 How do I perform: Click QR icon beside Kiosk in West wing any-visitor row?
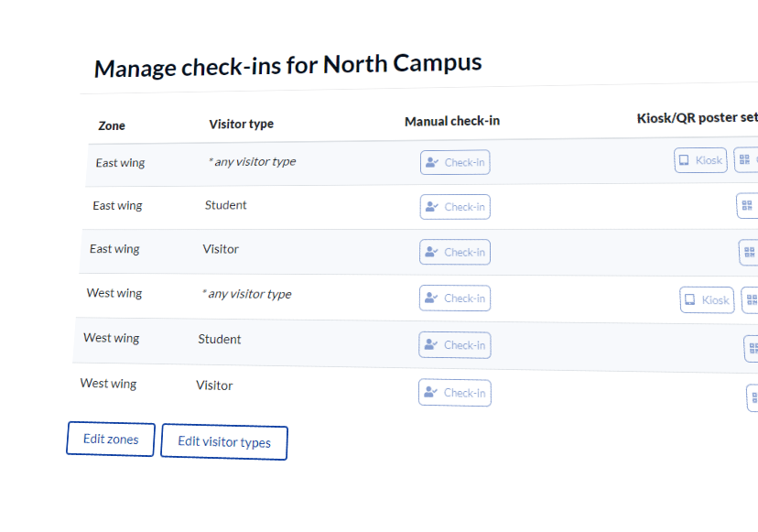pos(751,299)
